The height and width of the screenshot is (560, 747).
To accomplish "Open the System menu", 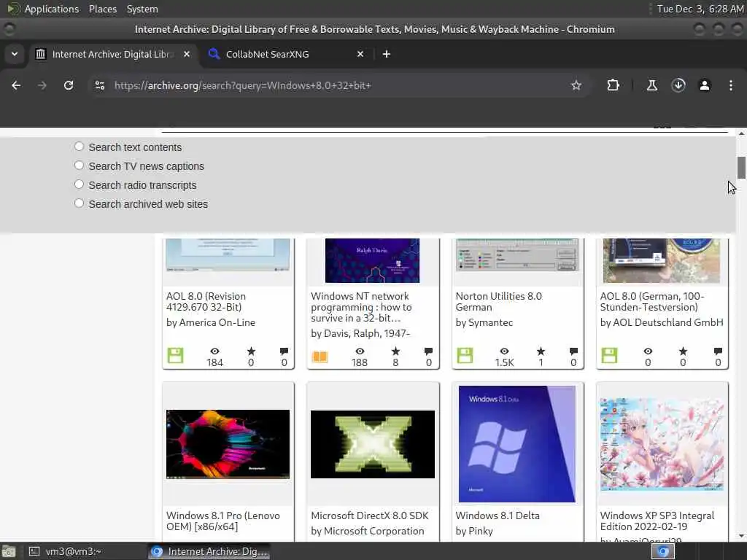I will tap(142, 9).
